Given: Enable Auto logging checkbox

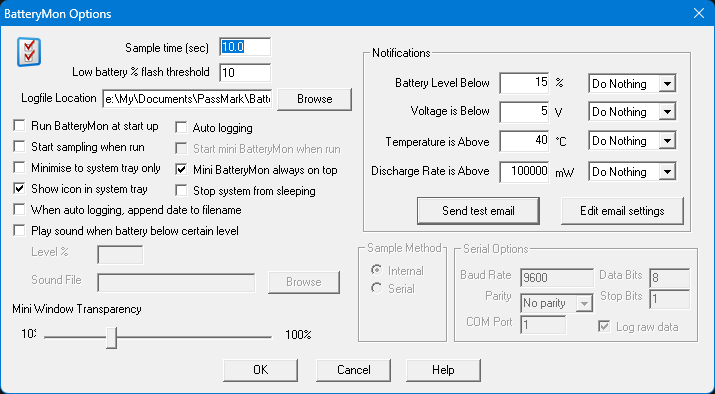Looking at the screenshot, I should 181,128.
